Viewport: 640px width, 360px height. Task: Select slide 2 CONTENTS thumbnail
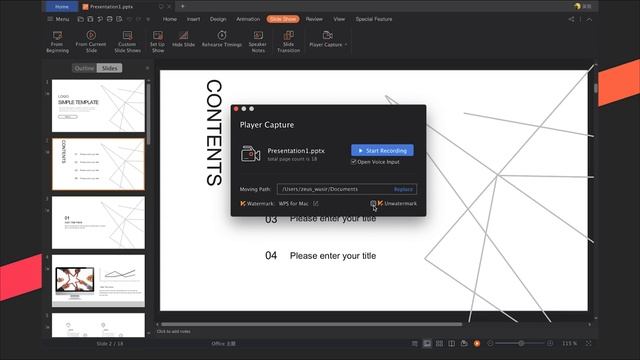(x=98, y=164)
